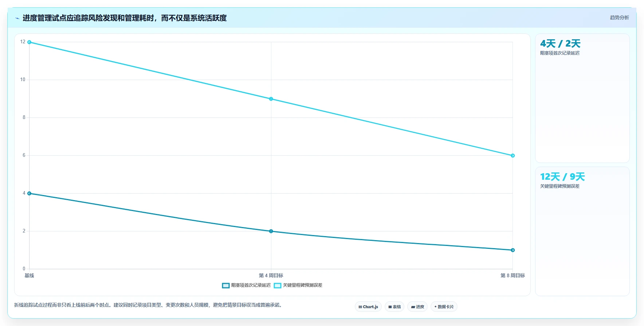
Task: Click the trend icon beside the panel title
Action: coord(17,18)
